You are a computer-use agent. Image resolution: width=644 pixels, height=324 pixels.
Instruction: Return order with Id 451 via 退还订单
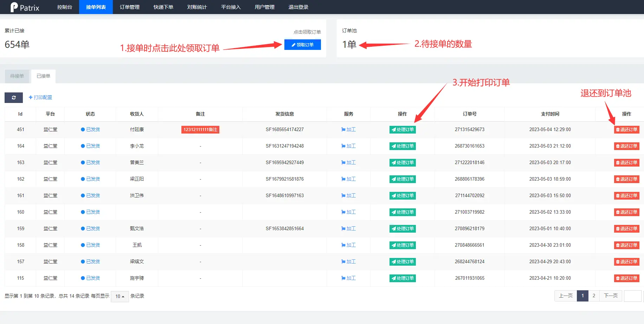[627, 130]
